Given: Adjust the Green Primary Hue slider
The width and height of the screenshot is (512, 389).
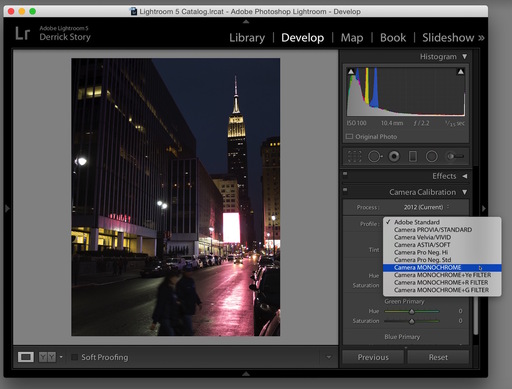Looking at the screenshot, I should point(412,311).
